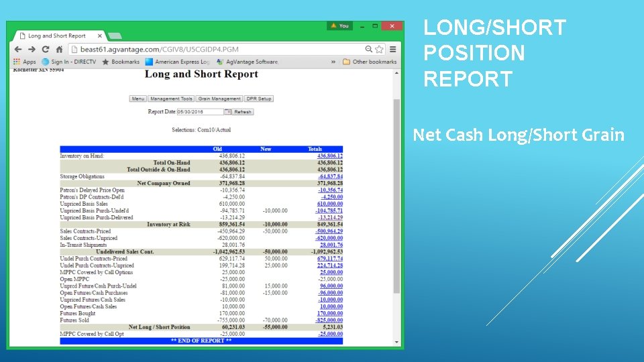Image resolution: width=644 pixels, height=362 pixels.
Task: Select the Undelivered Sales Cont. total -1,092,962.53
Action: tap(327, 251)
